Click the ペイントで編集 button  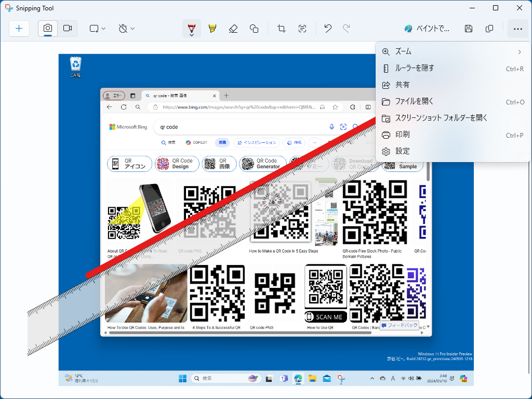pyautogui.click(x=427, y=29)
